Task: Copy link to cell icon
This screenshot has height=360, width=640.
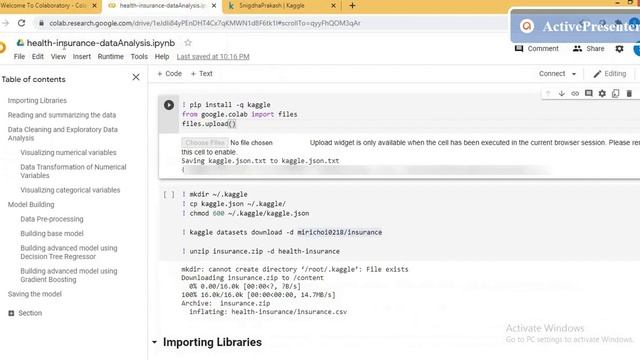Action: click(575, 93)
